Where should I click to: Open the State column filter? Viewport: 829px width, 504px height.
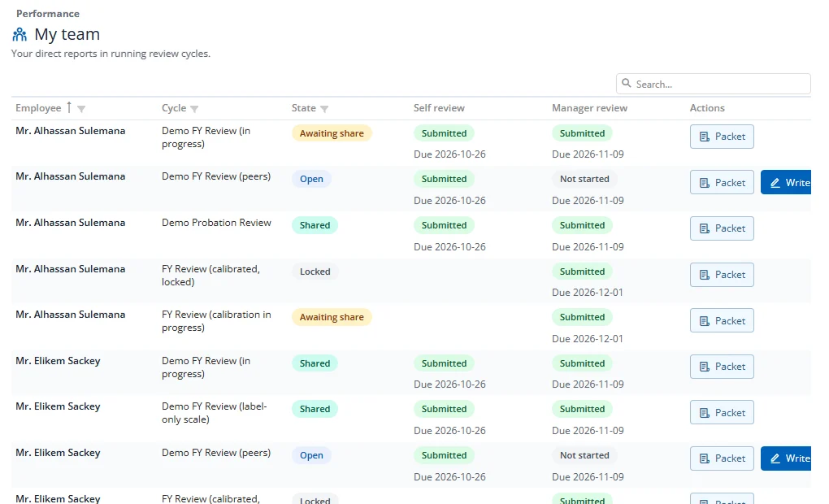coord(324,109)
